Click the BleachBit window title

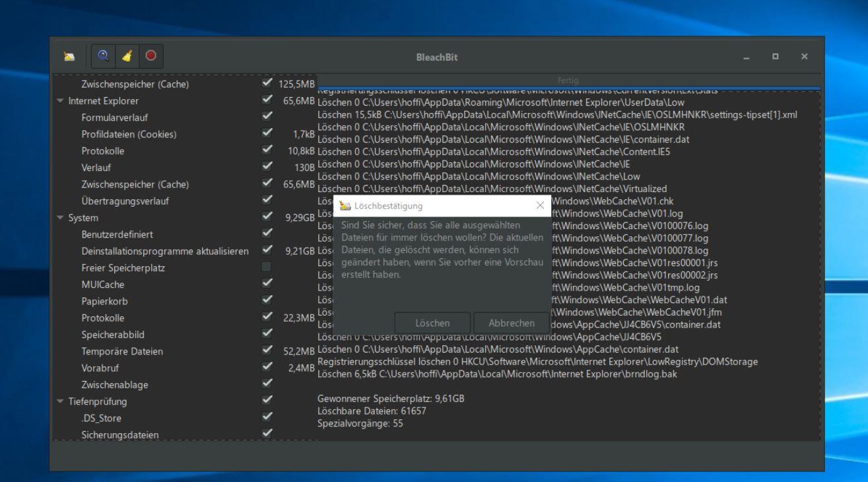tap(436, 58)
